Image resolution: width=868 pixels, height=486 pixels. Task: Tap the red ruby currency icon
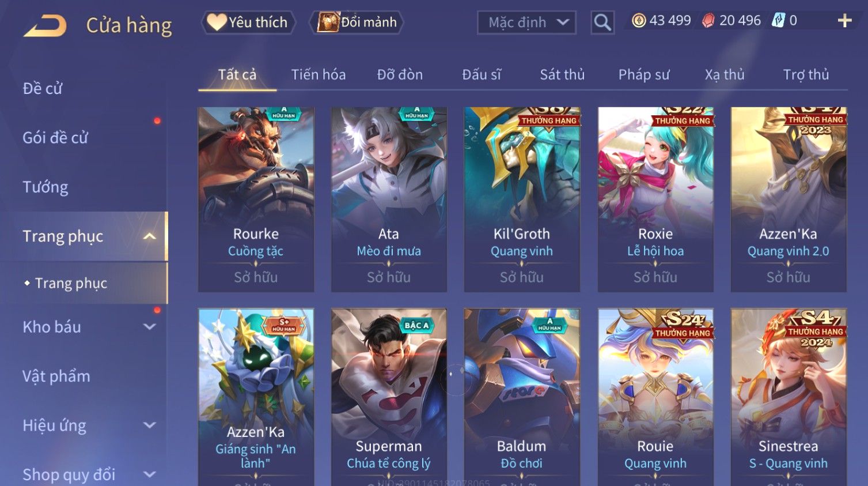708,21
